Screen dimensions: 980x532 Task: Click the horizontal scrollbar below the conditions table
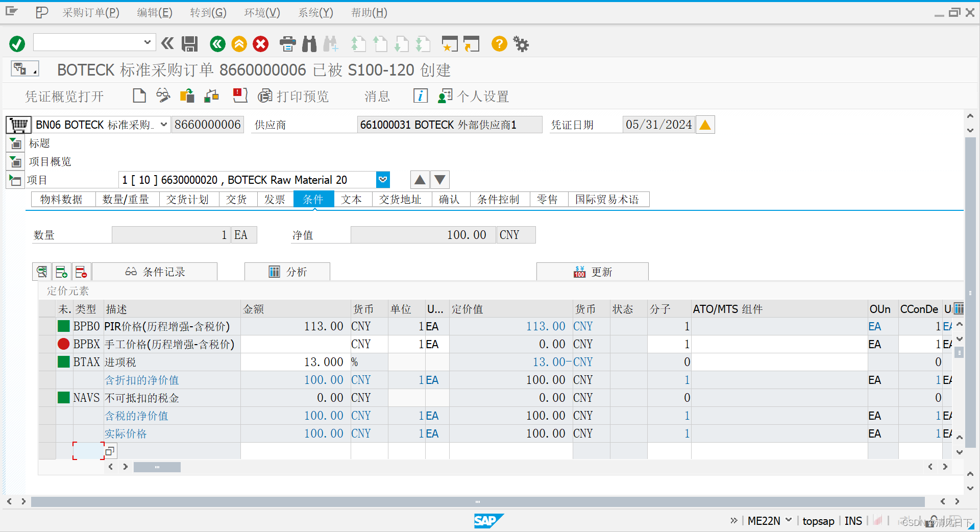coord(157,466)
